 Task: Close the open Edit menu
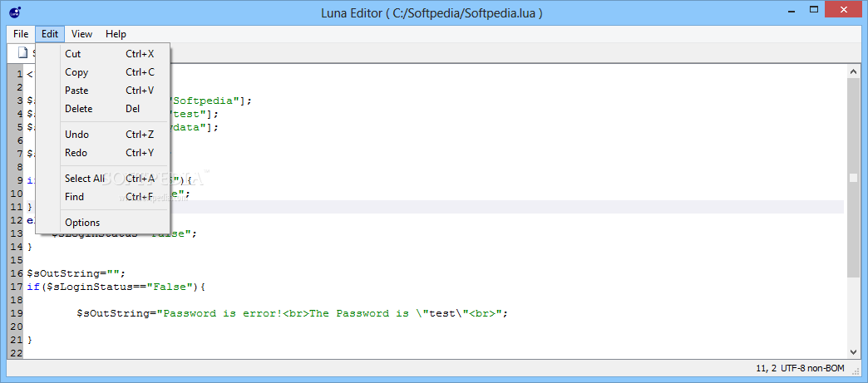pos(50,34)
